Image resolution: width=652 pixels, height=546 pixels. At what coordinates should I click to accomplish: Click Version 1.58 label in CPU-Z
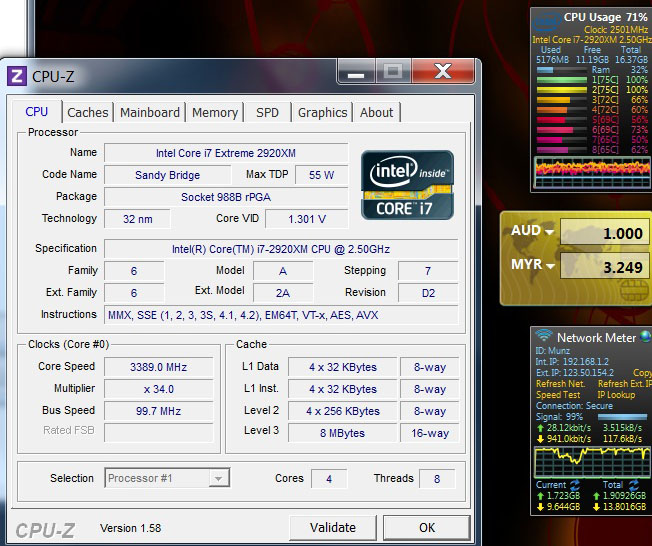131,528
